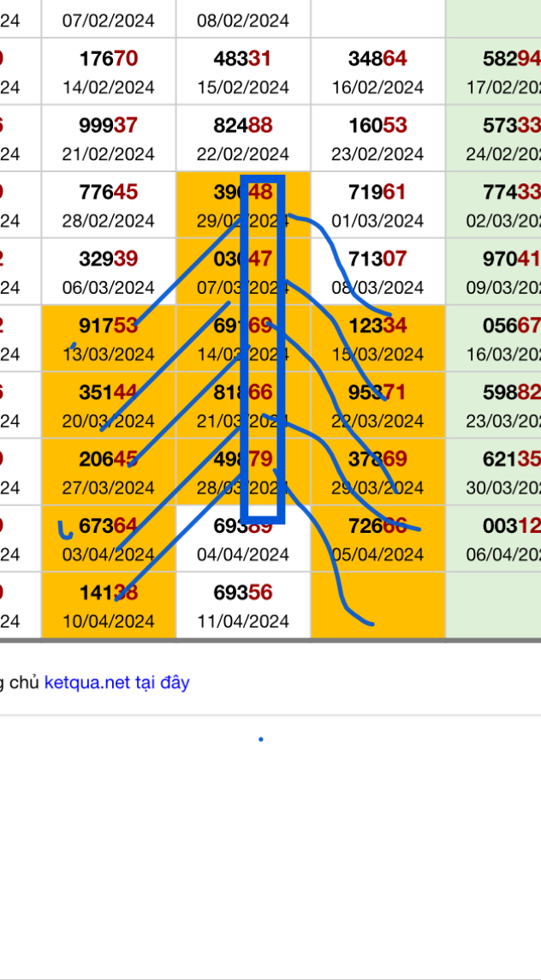541x980 pixels.
Task: Select the result number 97041
Action: click(x=512, y=259)
